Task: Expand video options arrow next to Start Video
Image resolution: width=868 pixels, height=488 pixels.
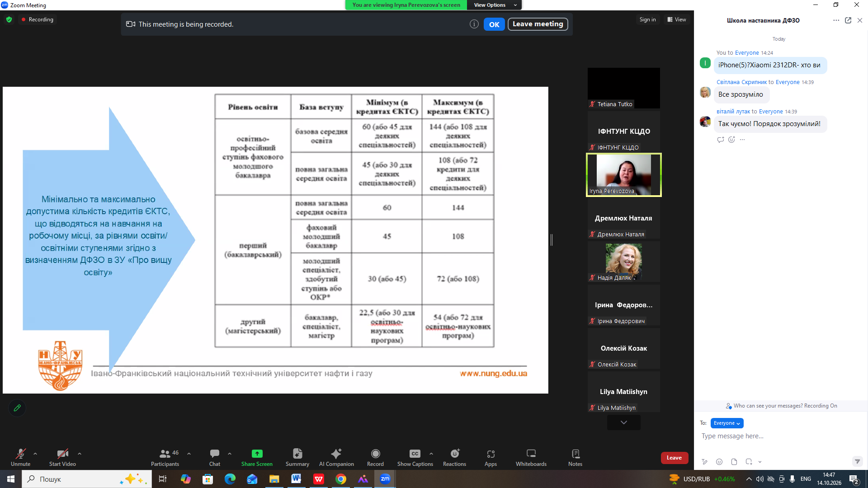Action: 80,454
